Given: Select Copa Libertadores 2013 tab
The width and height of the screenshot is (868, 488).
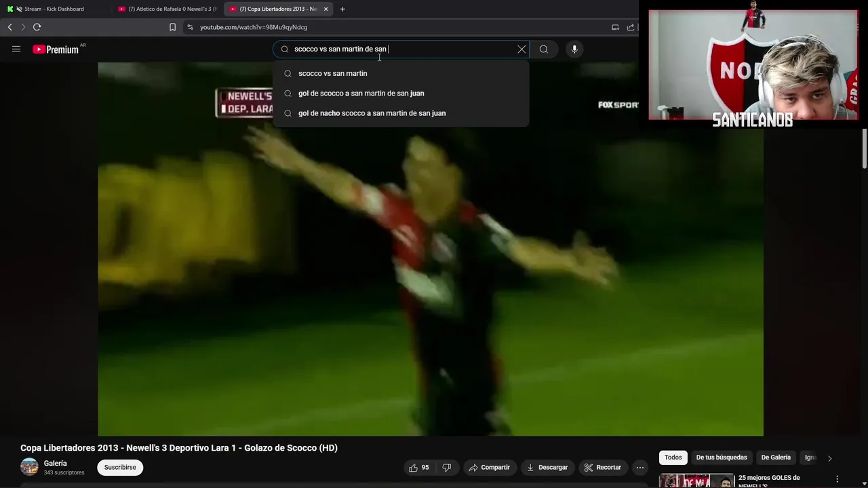Looking at the screenshot, I should 278,9.
